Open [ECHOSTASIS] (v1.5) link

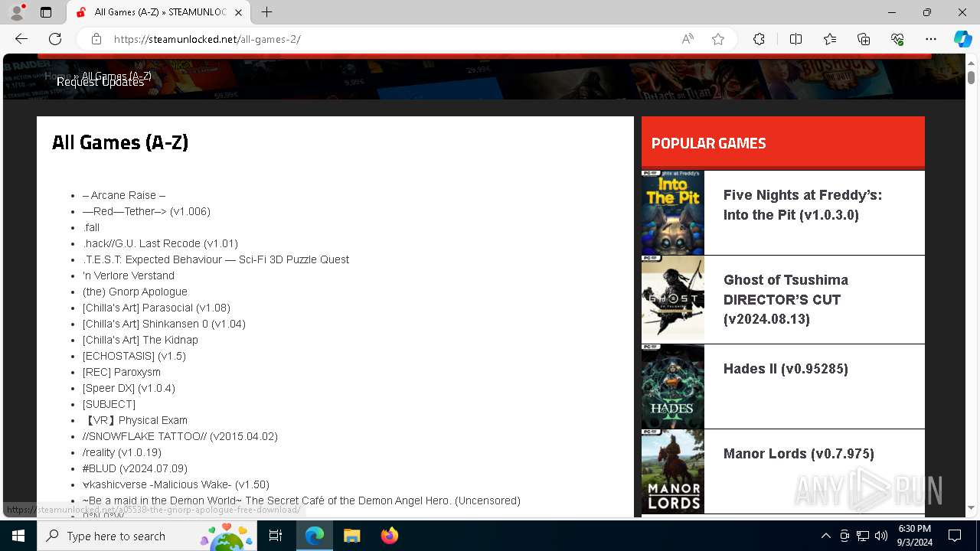[x=134, y=356]
